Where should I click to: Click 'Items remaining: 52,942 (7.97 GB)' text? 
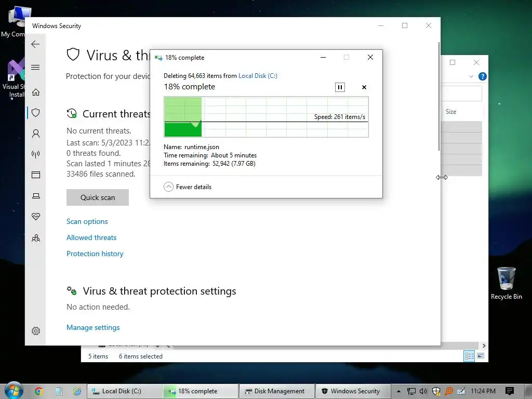(209, 164)
